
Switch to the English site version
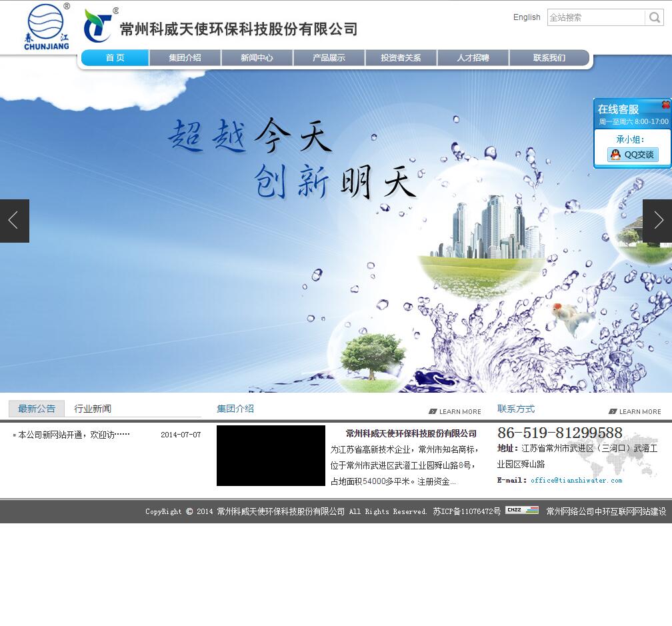pyautogui.click(x=527, y=17)
